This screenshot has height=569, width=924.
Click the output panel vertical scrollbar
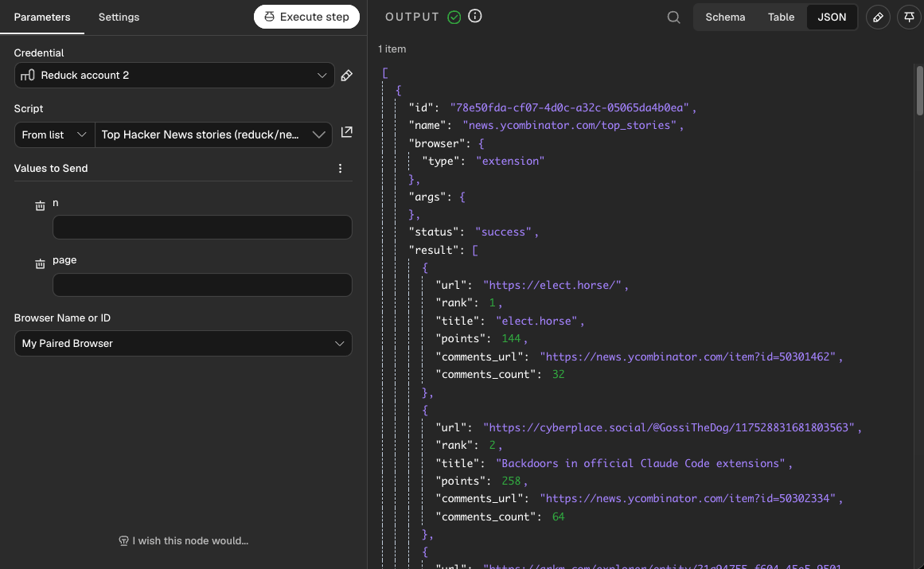[919, 92]
